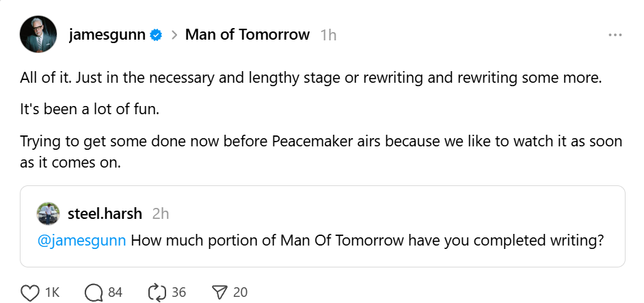Click the 1K likes count
Screen dimensions: 644x303
(52, 293)
